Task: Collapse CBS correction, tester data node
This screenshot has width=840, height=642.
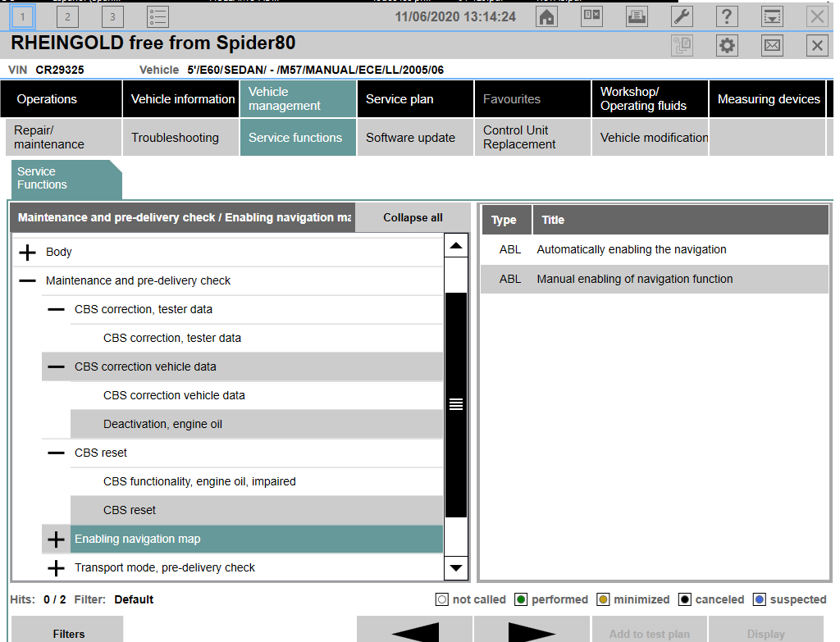Action: [57, 309]
